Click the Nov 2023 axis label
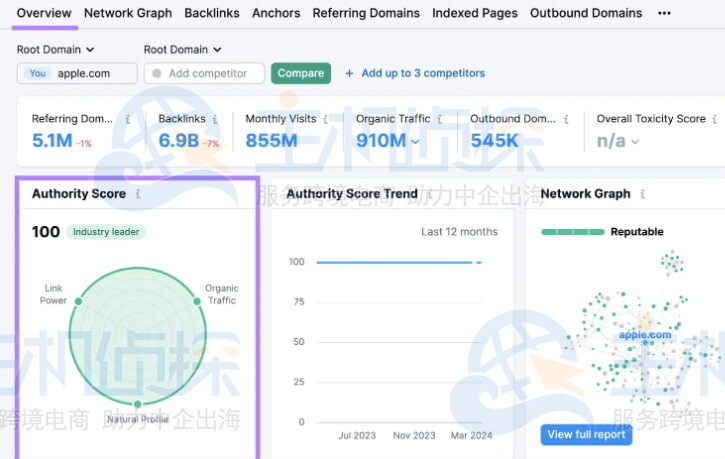Screen dimensions: 725x459 414,435
